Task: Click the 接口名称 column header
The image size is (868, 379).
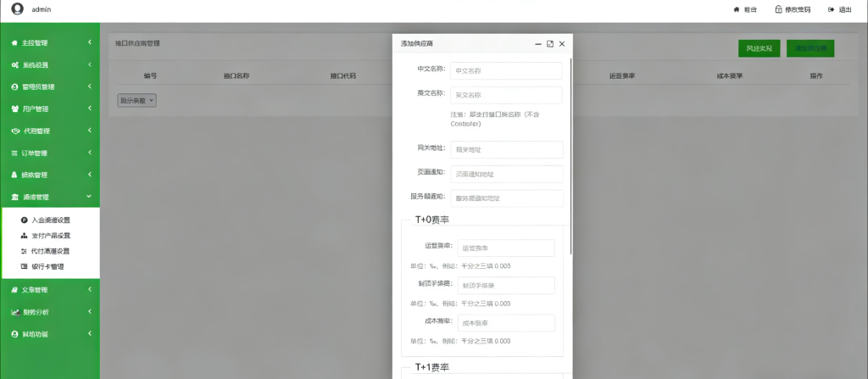Action: click(236, 76)
